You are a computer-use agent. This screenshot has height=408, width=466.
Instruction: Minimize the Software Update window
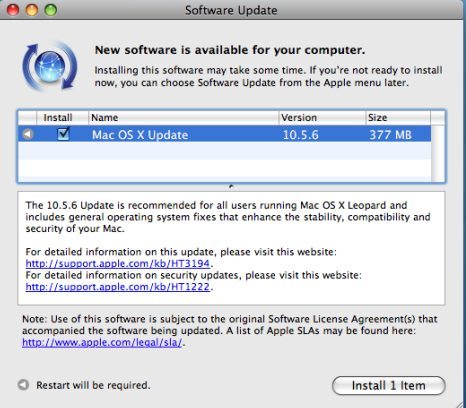32,10
